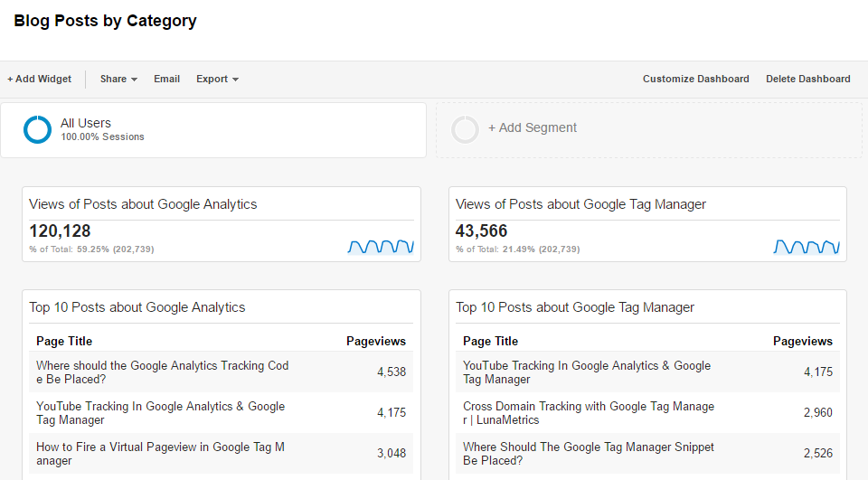Click the 2,960 pageviews cell
The width and height of the screenshot is (868, 480).
(818, 412)
